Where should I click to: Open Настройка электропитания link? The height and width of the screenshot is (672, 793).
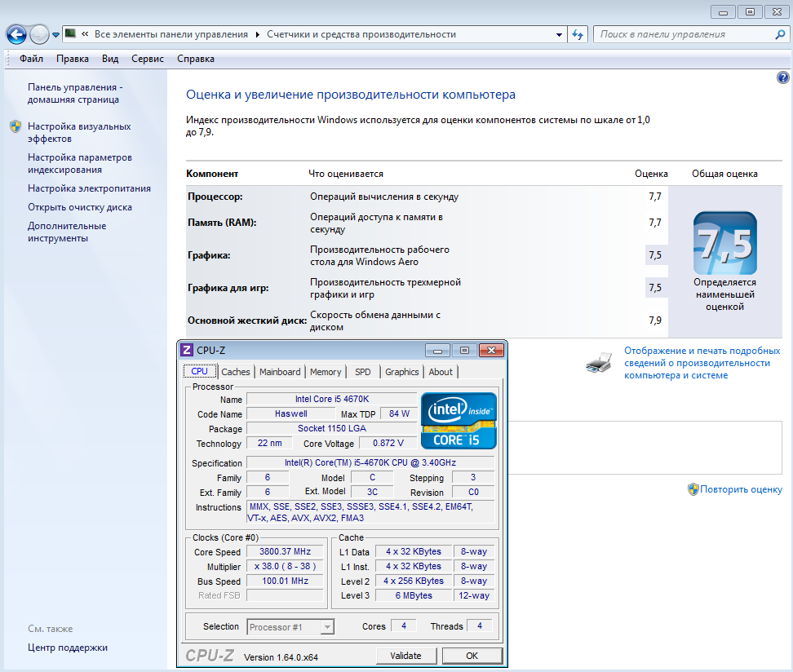[89, 188]
